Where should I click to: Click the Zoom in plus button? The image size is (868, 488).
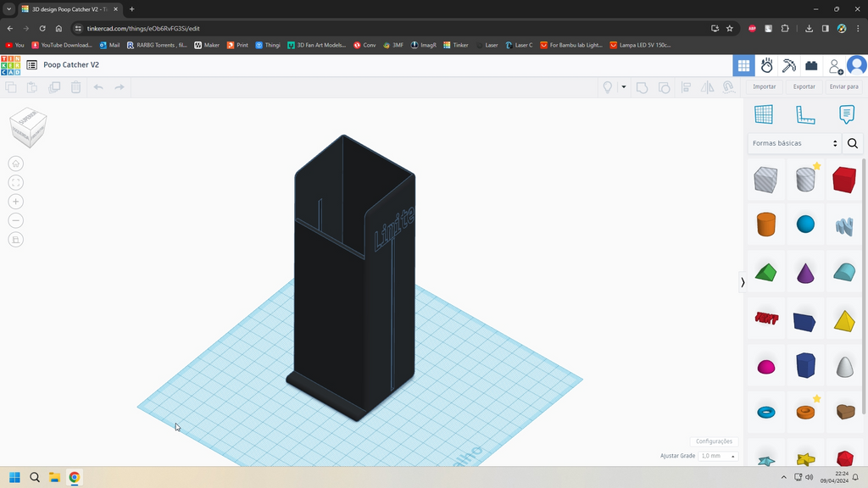15,202
